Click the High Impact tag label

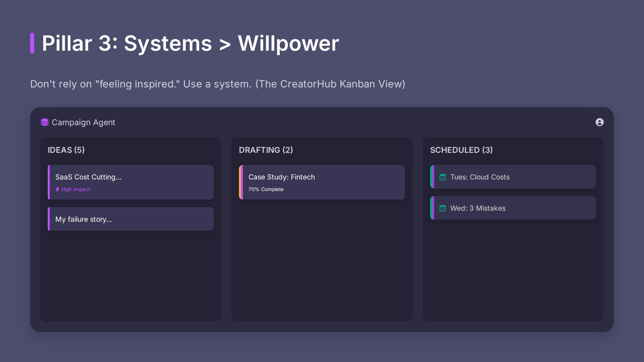click(x=75, y=189)
